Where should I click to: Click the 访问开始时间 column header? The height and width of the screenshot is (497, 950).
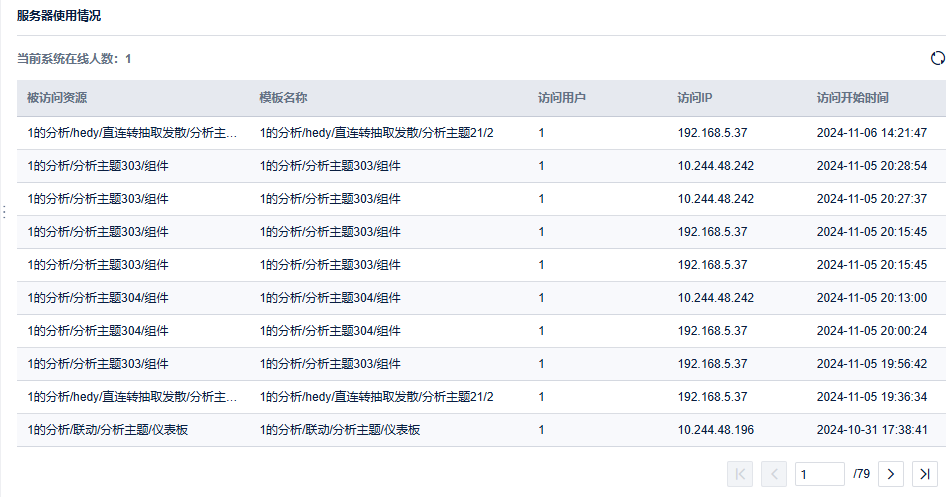click(853, 98)
